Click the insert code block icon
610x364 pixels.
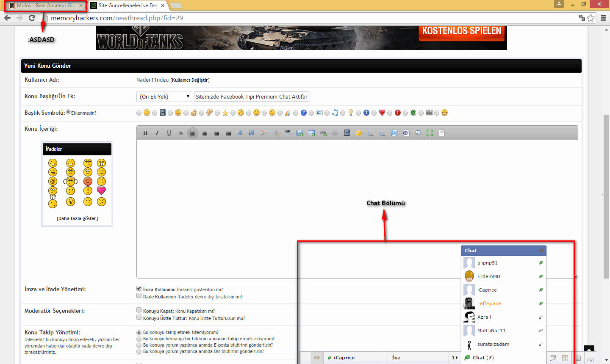394,133
